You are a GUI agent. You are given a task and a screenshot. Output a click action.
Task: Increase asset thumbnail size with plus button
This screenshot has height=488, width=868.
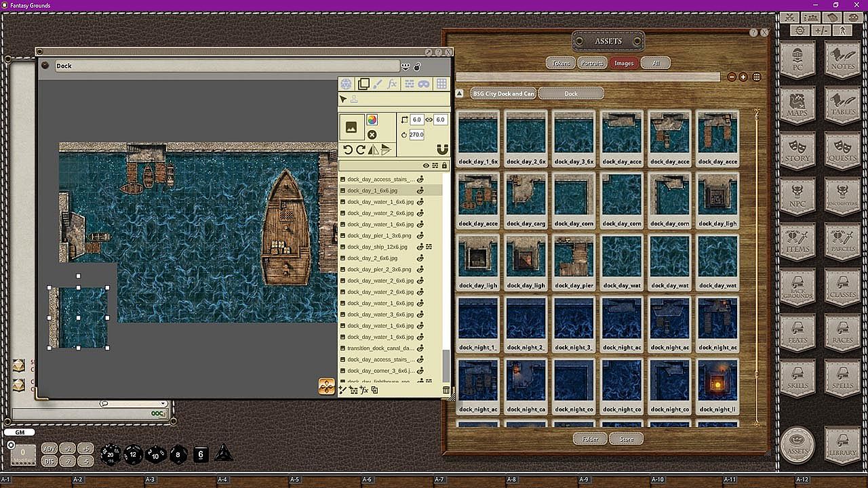pyautogui.click(x=743, y=77)
